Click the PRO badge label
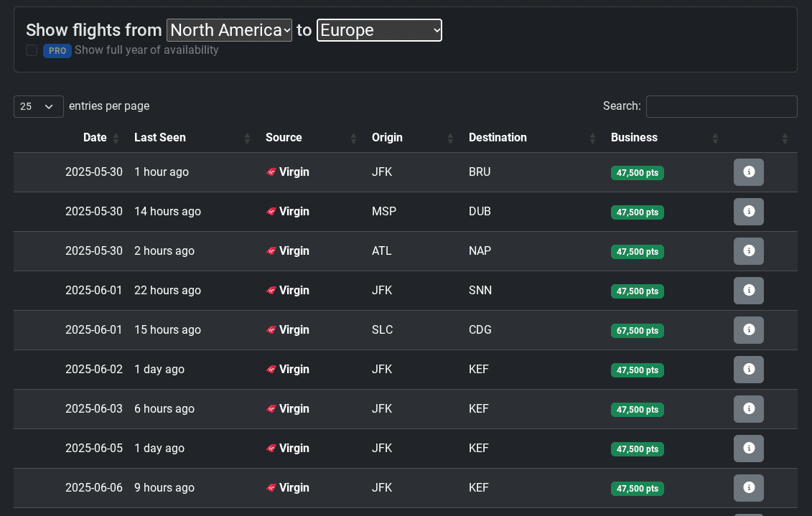Image resolution: width=812 pixels, height=516 pixels. [x=57, y=51]
